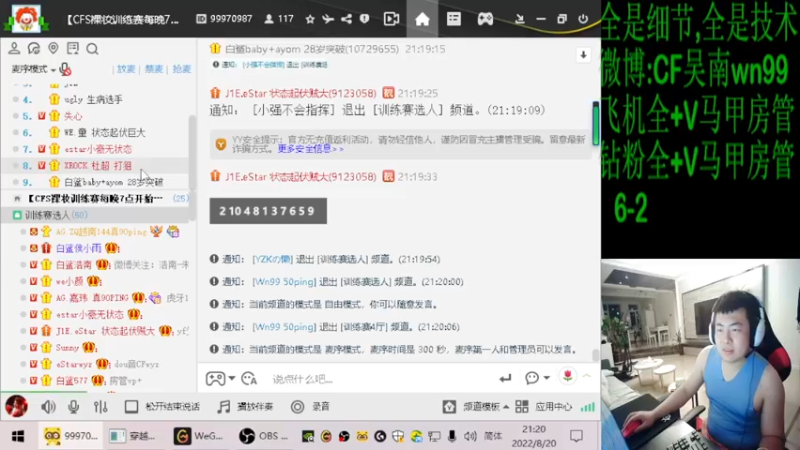Click the 放麦 link
Screen dimensions: 800x450
point(126,69)
